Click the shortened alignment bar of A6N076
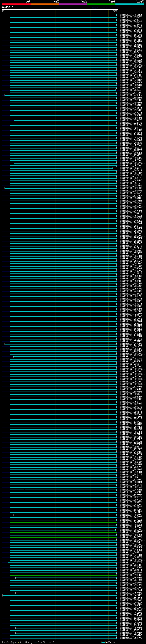The height and width of the screenshot is (644, 146). (x=61, y=168)
